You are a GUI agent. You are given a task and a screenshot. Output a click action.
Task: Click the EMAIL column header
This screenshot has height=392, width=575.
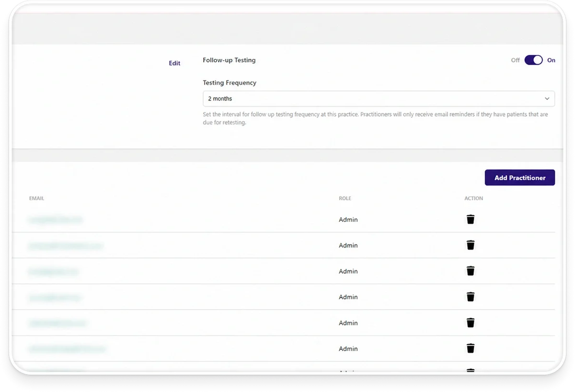36,198
